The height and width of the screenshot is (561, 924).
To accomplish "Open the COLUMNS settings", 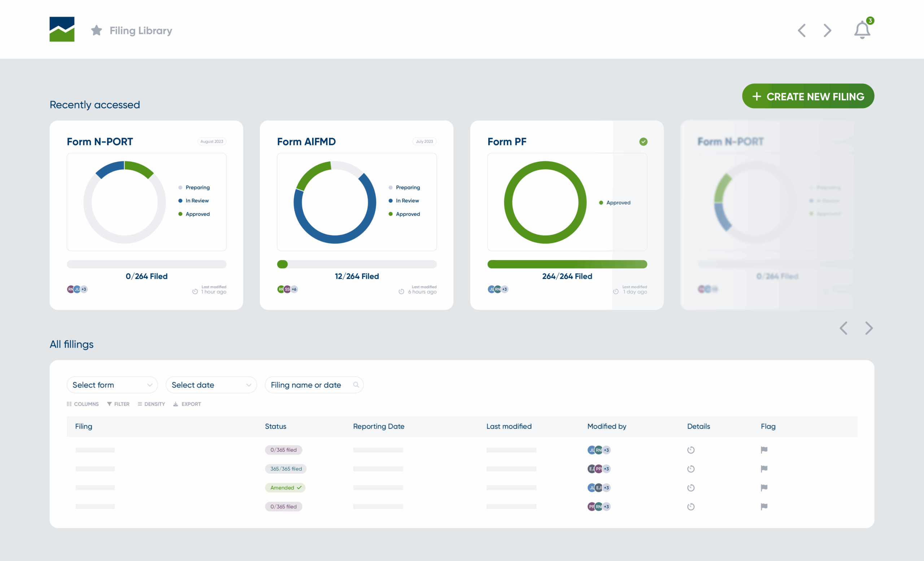I will coord(83,404).
